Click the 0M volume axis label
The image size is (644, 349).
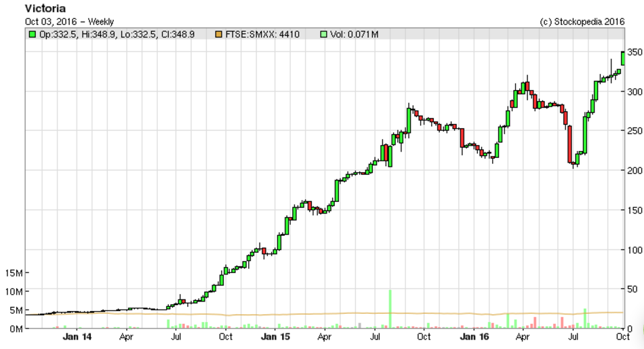[16, 329]
